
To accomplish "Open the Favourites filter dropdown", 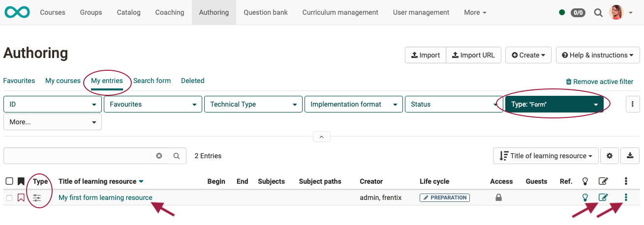I will (x=153, y=104).
